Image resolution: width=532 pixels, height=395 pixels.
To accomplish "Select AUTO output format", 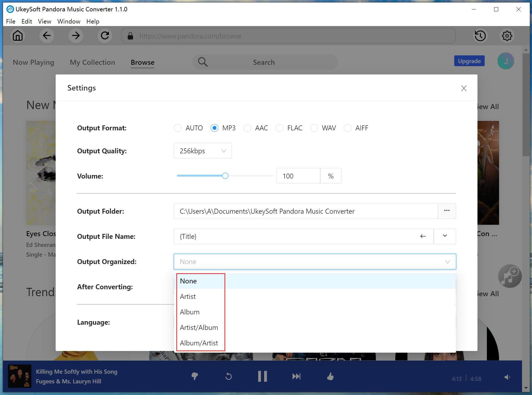I will [178, 128].
